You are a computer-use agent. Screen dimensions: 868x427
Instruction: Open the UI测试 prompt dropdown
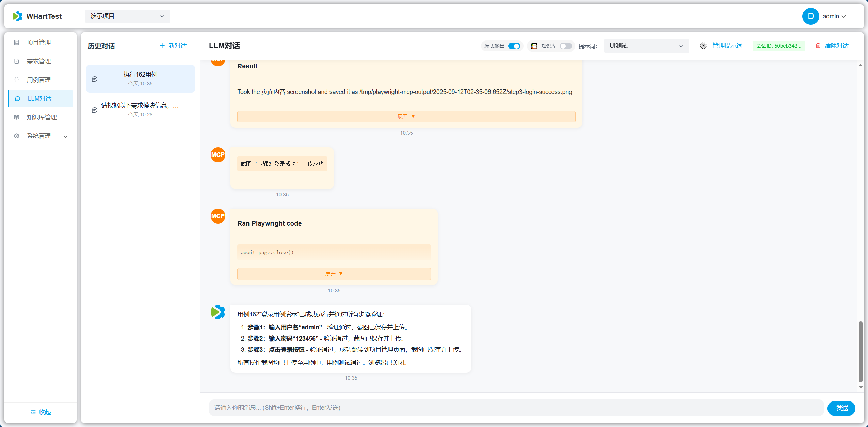[x=646, y=46]
